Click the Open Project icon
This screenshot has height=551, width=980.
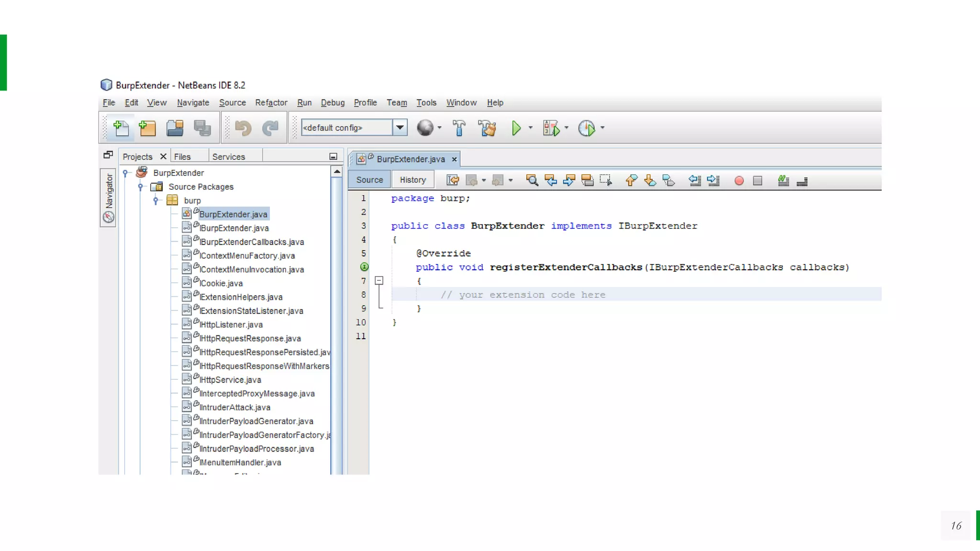[175, 128]
